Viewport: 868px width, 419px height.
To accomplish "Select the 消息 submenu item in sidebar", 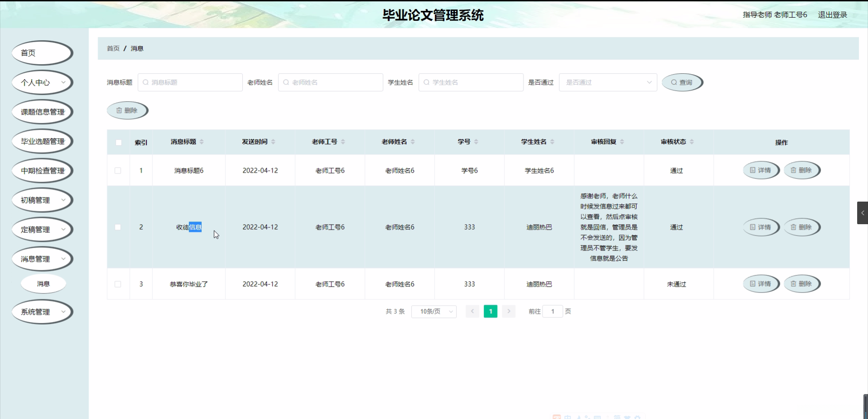I will [x=43, y=284].
